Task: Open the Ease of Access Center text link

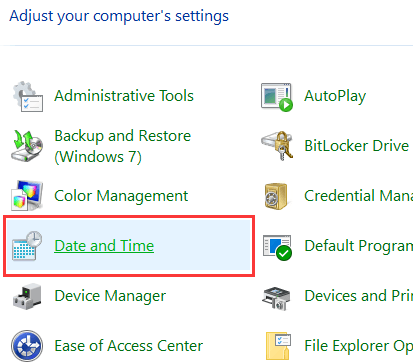Action: point(129,346)
